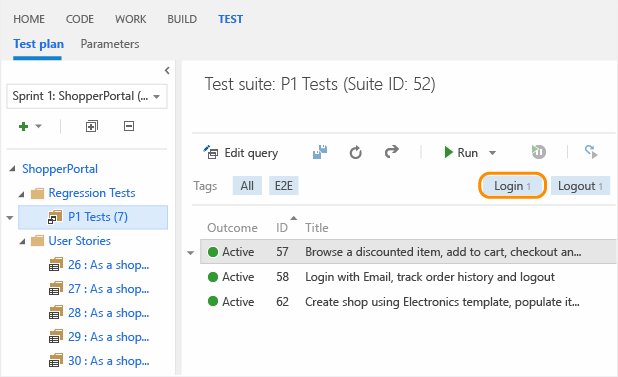
Task: Switch to the Parameters tab
Action: click(x=110, y=44)
